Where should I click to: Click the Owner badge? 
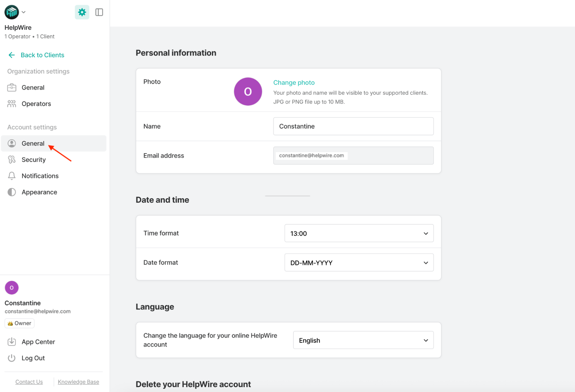[19, 323]
